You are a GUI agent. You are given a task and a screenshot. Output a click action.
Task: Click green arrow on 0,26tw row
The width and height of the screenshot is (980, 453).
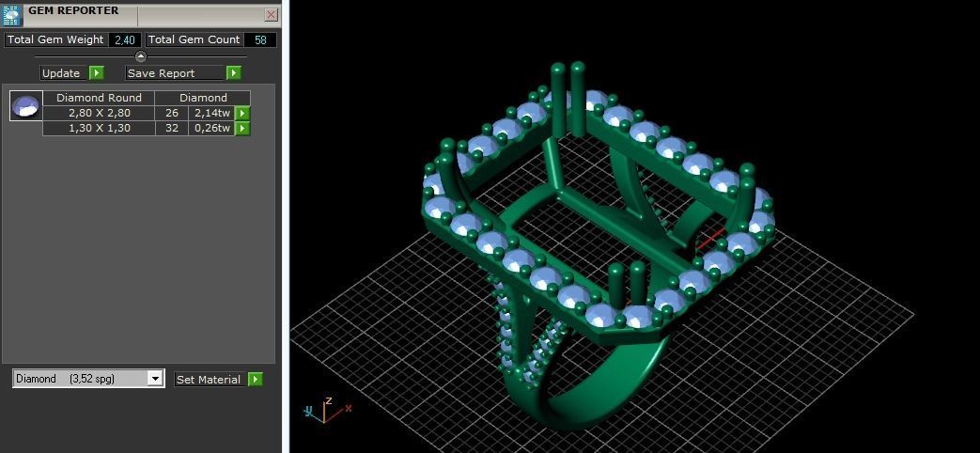(242, 128)
